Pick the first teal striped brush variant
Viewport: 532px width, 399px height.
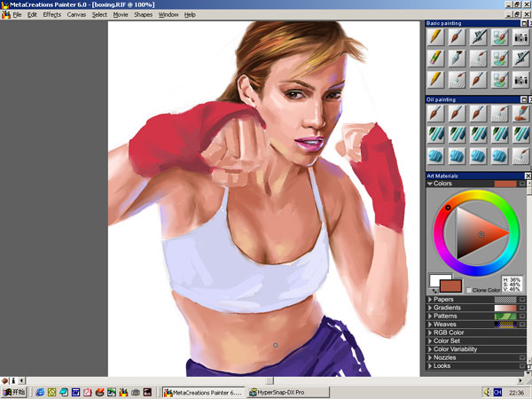[x=434, y=134]
